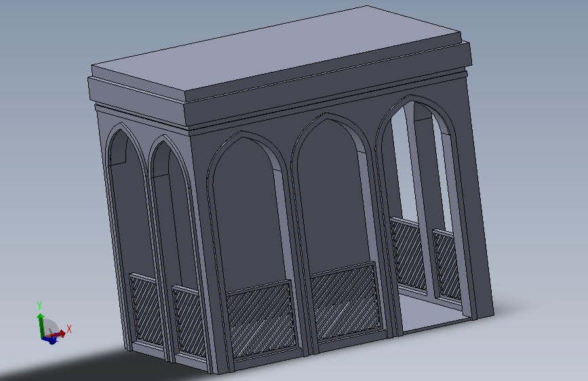The height and width of the screenshot is (381, 588).
Task: Click the hatched railing under first front arch
Action: point(261,320)
